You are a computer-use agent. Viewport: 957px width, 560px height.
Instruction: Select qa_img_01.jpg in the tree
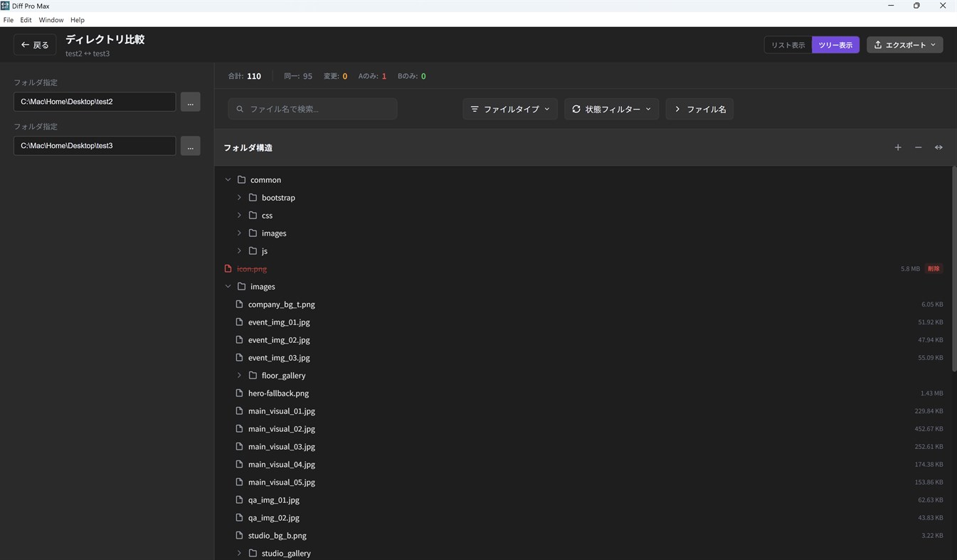tap(583, 500)
